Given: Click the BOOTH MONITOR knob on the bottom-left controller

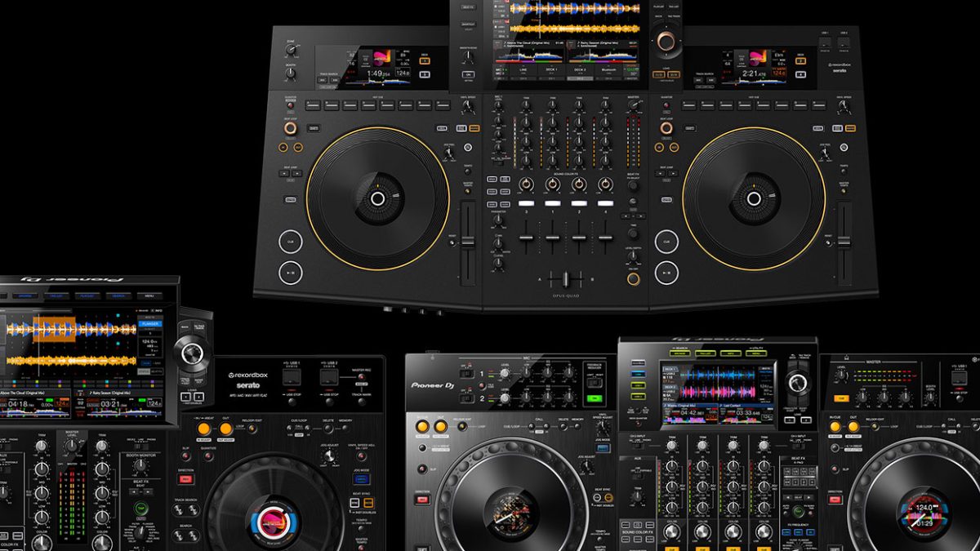Looking at the screenshot, I should (139, 464).
